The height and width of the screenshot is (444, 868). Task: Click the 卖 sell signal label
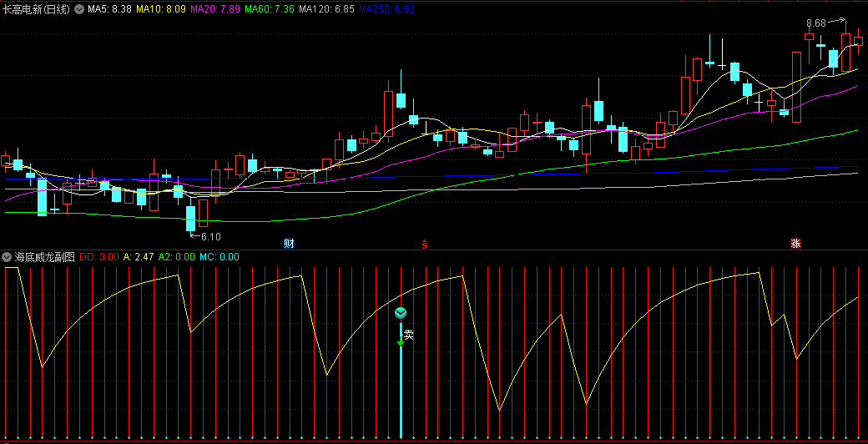coord(409,336)
